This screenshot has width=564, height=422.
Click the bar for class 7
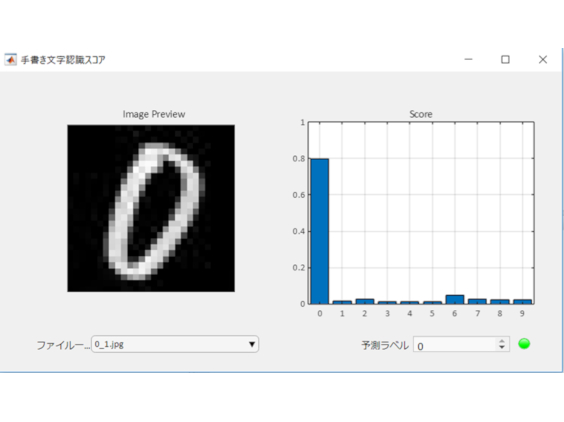[477, 301]
